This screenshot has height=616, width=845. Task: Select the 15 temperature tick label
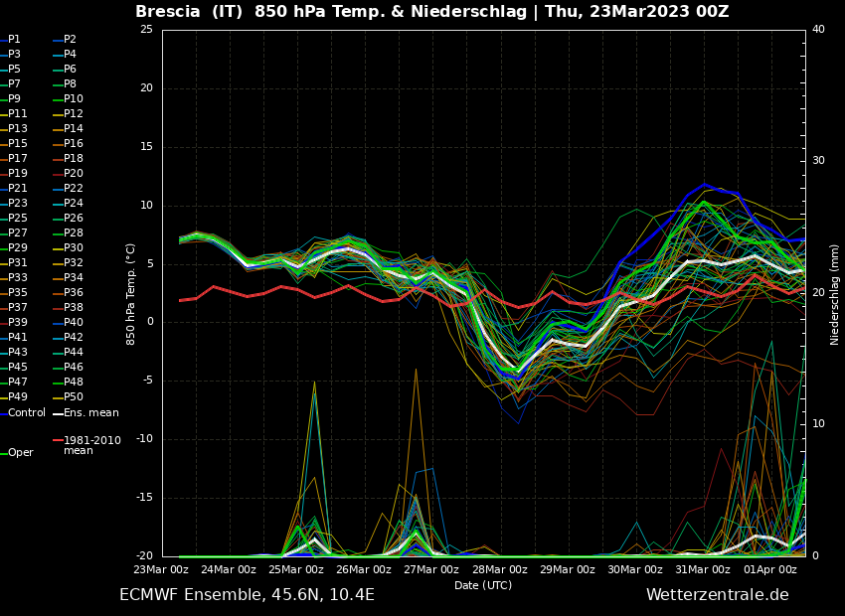click(x=146, y=146)
